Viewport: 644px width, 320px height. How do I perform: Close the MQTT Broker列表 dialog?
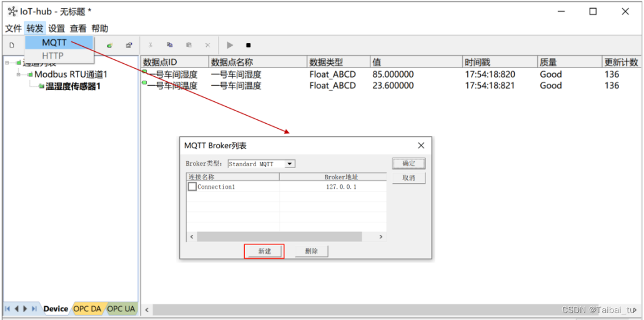(x=421, y=146)
